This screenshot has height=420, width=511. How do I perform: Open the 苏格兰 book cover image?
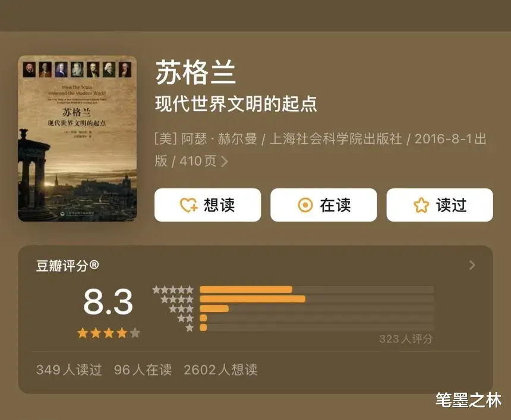(x=77, y=138)
